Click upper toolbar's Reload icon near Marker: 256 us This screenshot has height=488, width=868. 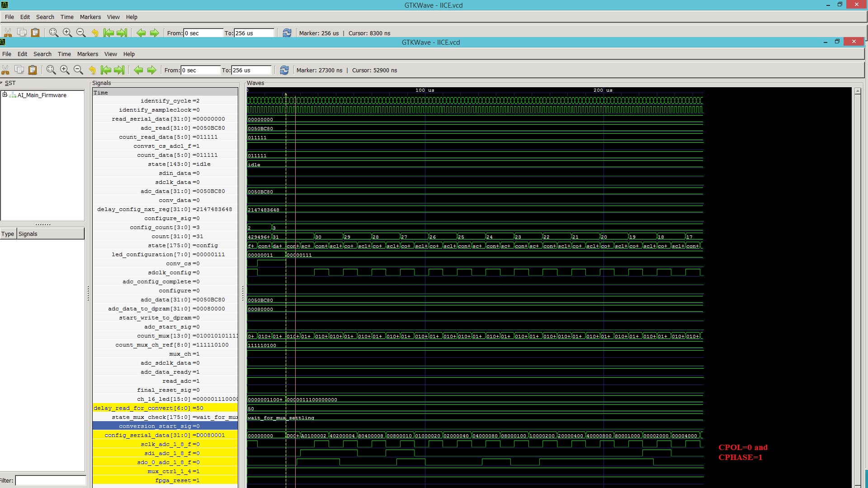[x=287, y=33]
